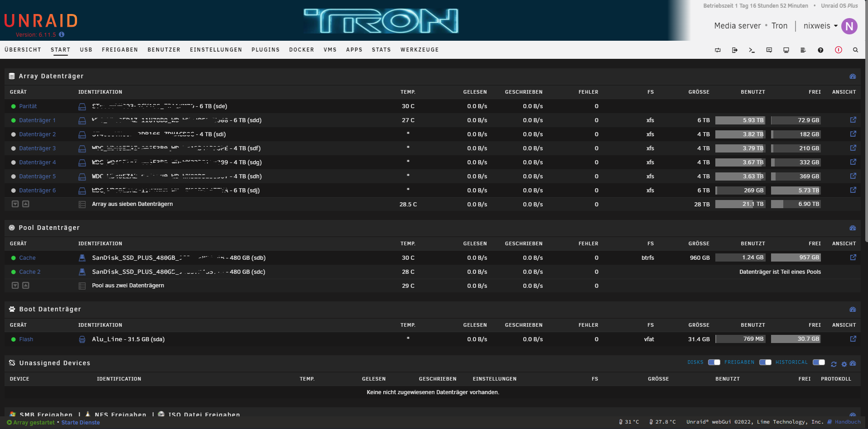868x429 pixels.
Task: Open the Flash device link
Action: coord(26,339)
